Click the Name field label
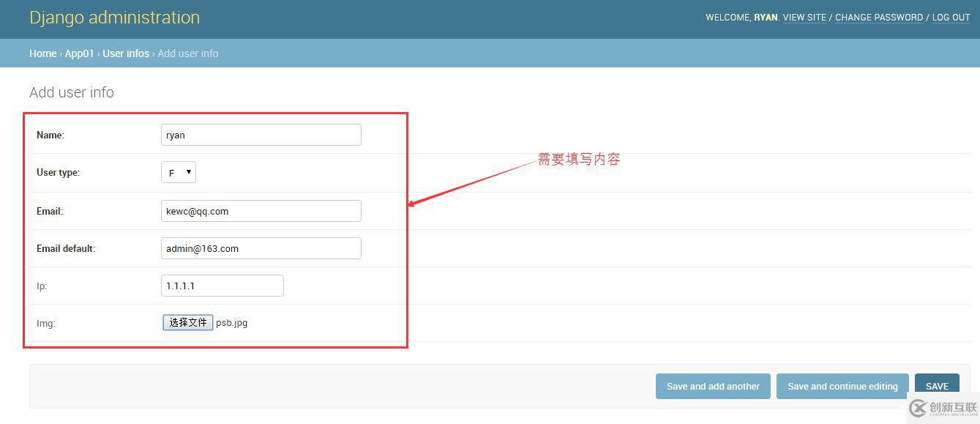This screenshot has width=980, height=424. (x=51, y=135)
